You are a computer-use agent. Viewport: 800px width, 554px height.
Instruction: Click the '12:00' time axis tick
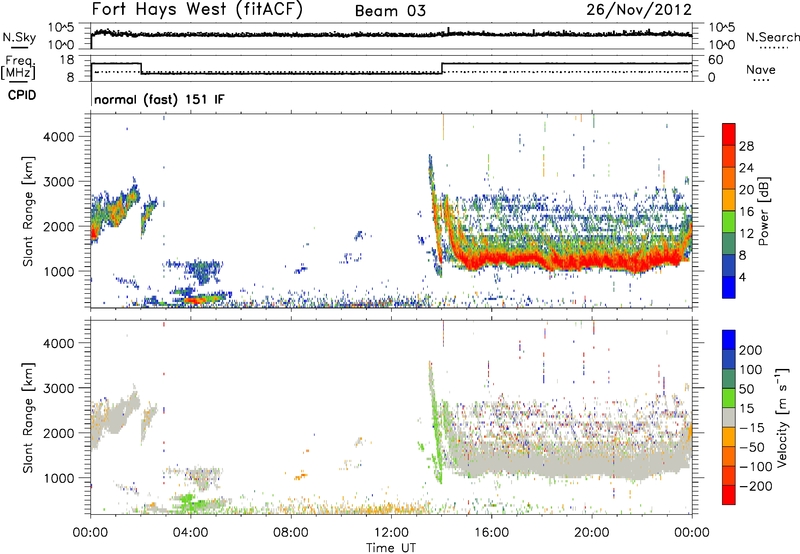(x=391, y=533)
